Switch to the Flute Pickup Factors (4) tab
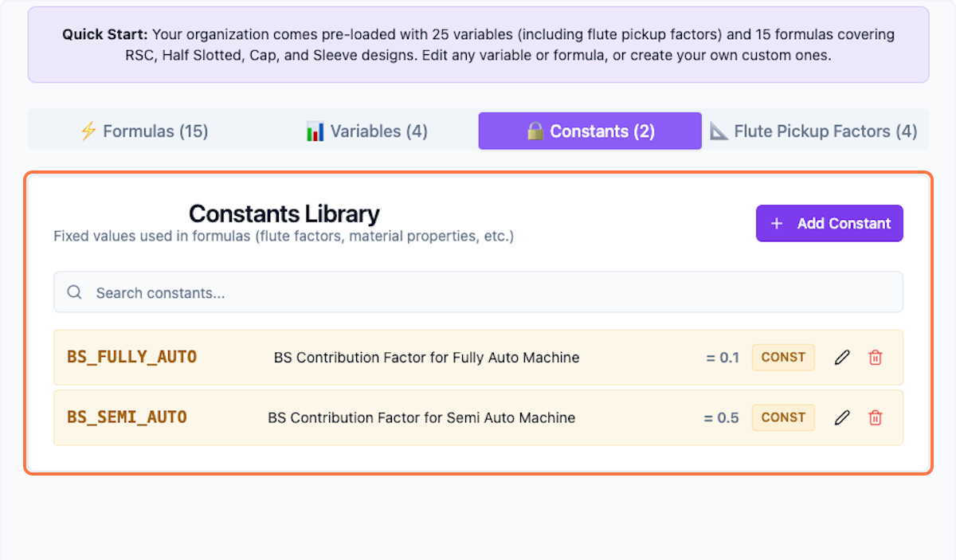The height and width of the screenshot is (560, 956). pyautogui.click(x=816, y=131)
